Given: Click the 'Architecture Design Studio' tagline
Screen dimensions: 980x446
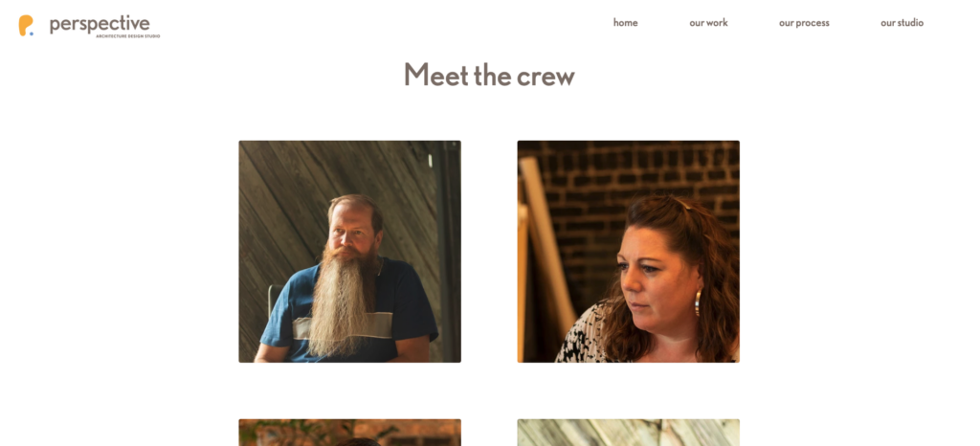Looking at the screenshot, I should [x=128, y=36].
